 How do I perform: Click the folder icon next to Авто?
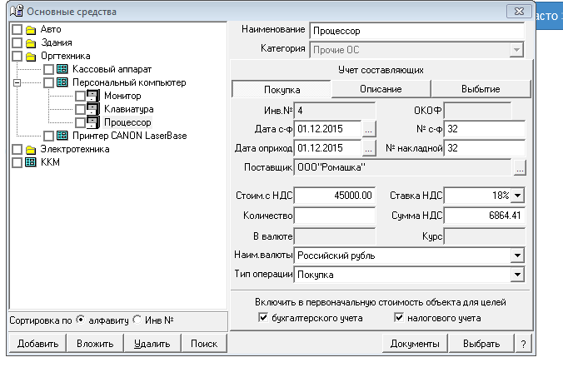point(31,30)
